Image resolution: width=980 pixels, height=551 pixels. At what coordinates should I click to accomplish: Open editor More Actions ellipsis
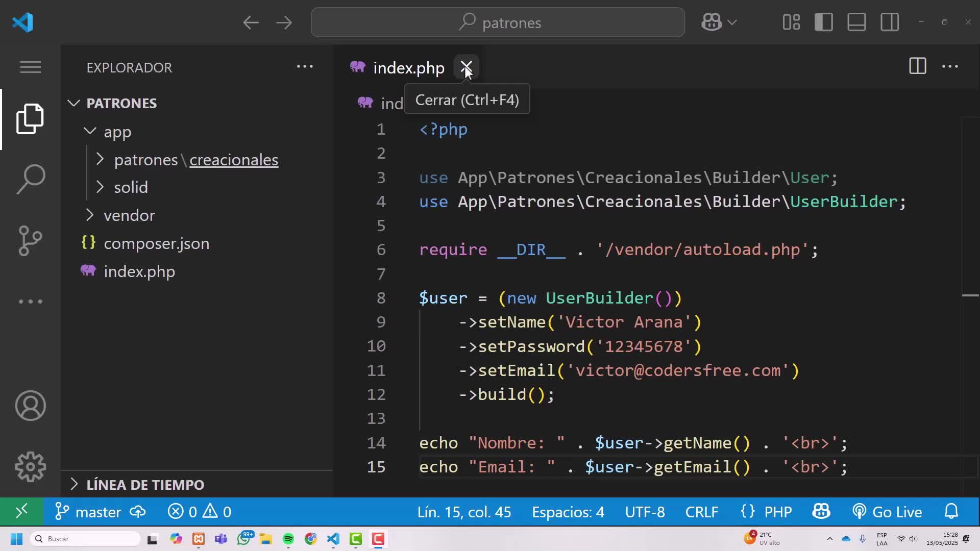(949, 66)
